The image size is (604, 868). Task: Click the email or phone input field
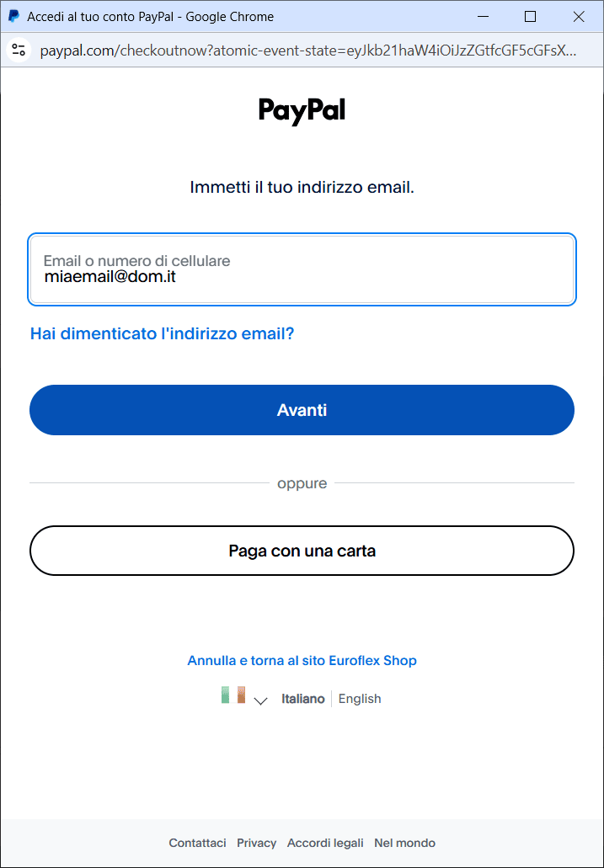(x=302, y=269)
